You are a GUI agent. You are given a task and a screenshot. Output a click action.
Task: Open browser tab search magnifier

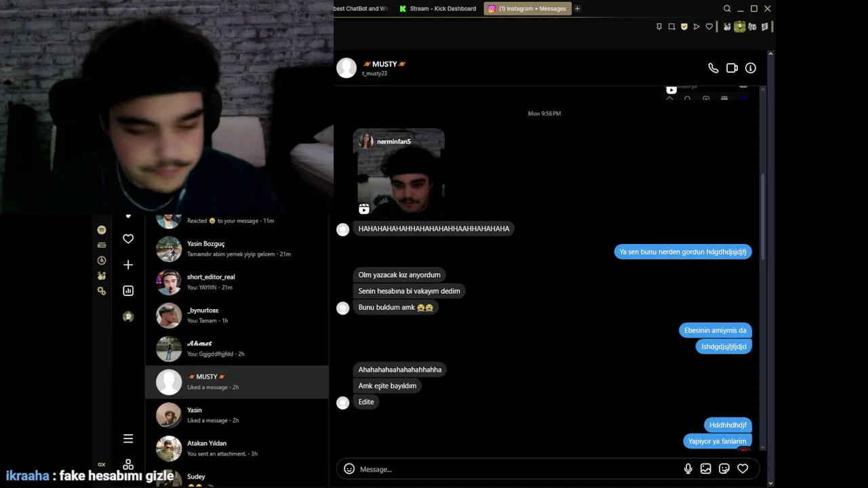click(727, 9)
